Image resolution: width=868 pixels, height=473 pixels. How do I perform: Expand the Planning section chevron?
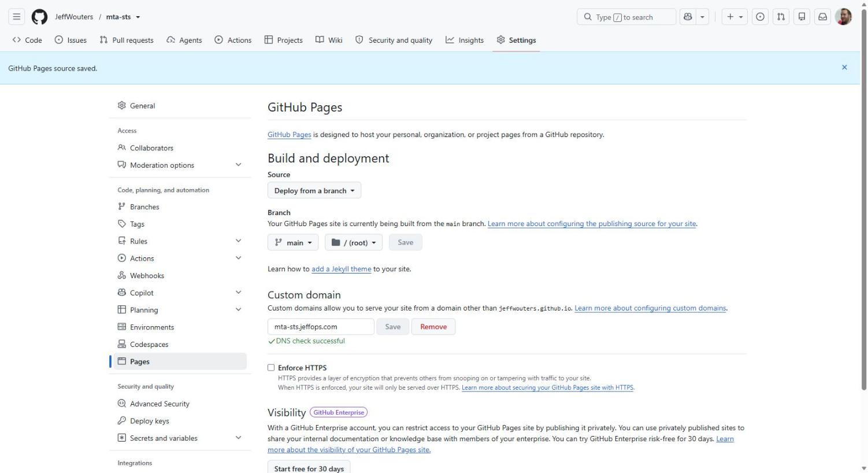point(238,310)
